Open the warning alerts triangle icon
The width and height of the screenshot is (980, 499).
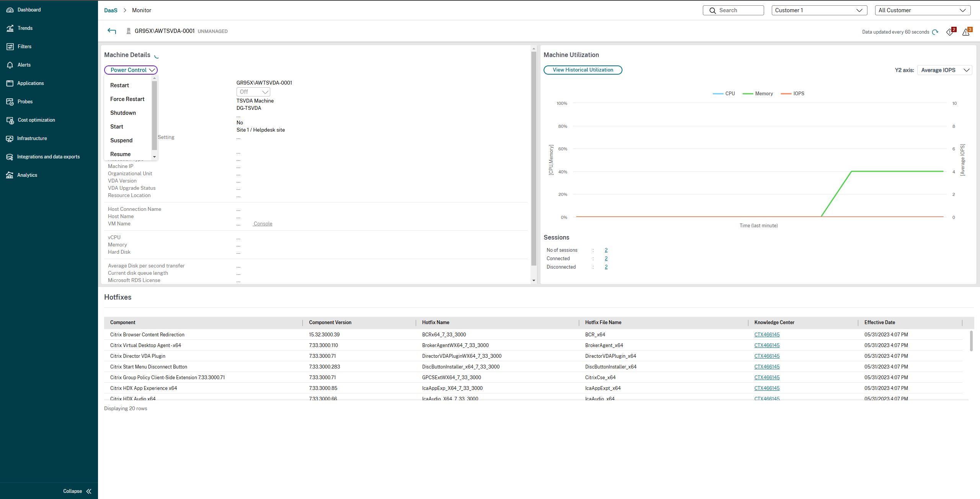(x=966, y=32)
